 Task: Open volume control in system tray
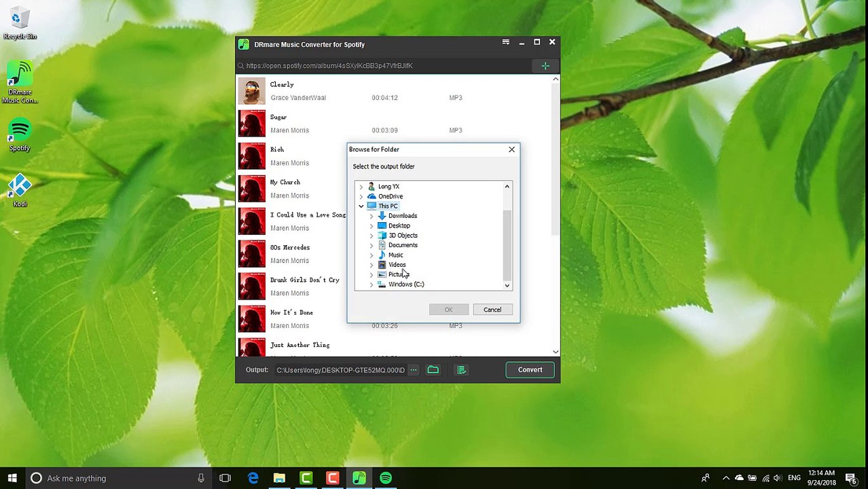[x=778, y=478]
